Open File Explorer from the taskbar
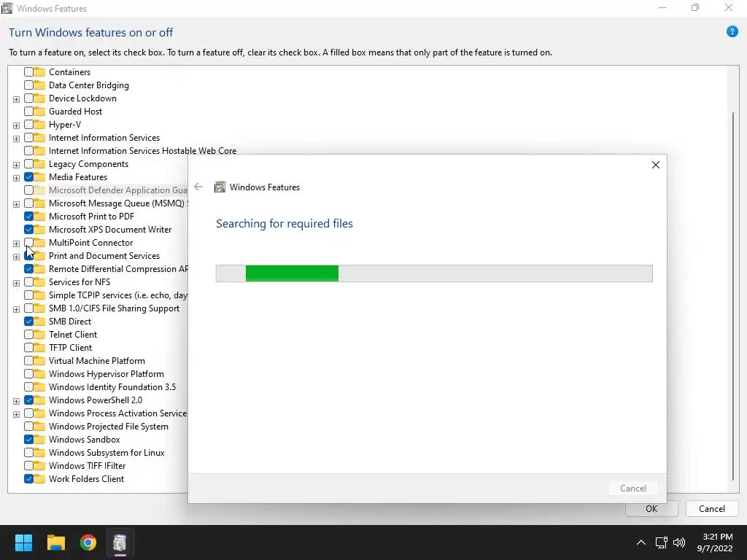747x560 pixels. tap(55, 542)
